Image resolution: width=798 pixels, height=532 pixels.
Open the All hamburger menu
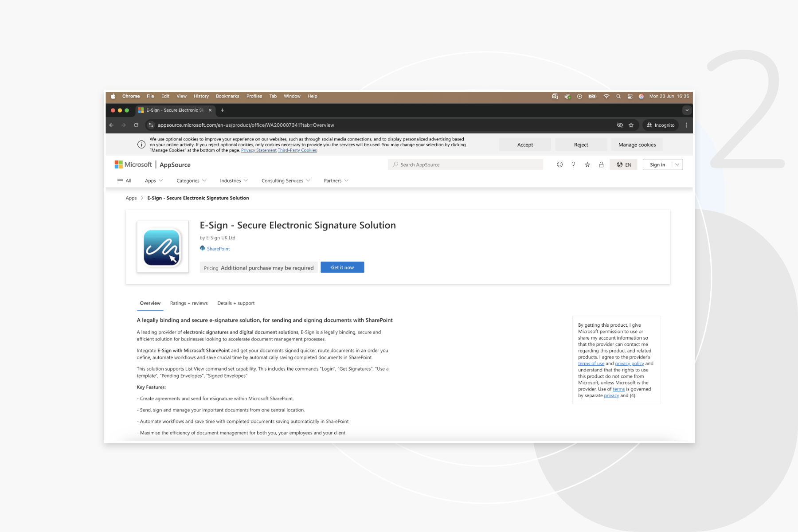pyautogui.click(x=124, y=181)
